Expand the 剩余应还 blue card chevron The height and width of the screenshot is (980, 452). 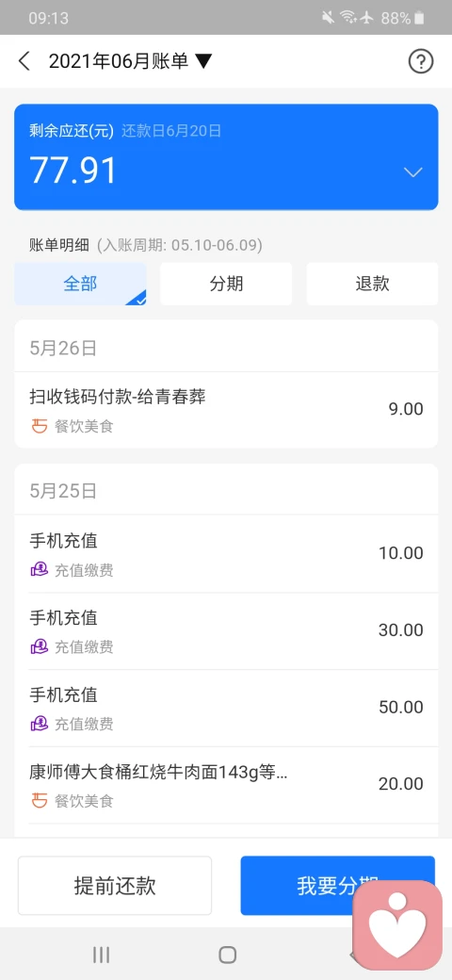tap(413, 172)
